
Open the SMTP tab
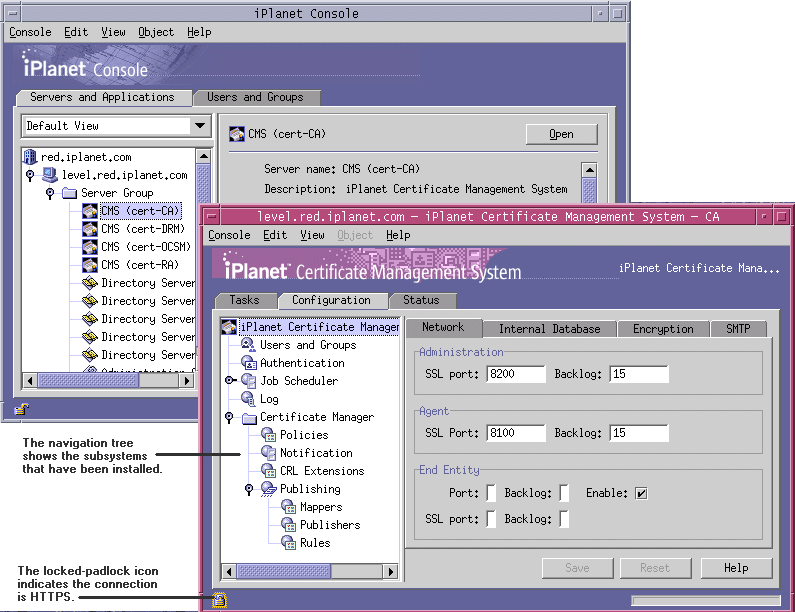[738, 329]
